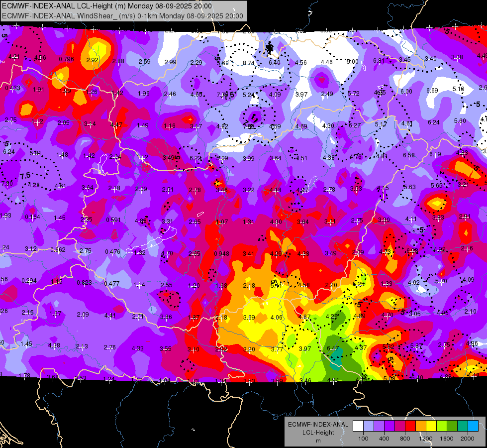The height and width of the screenshot is (448, 487).
Task: Click the teal legend swatch left of 2000
Action: click(x=462, y=426)
